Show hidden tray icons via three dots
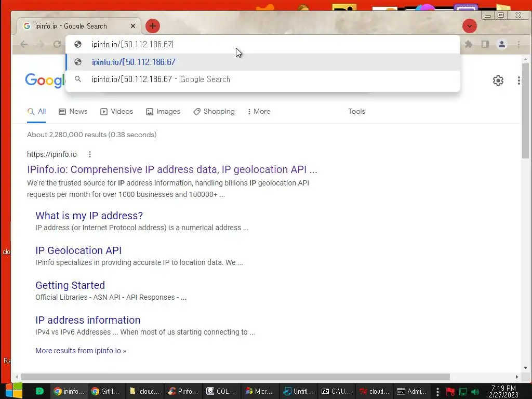Screen dimensions: 532x399 click(x=437, y=392)
